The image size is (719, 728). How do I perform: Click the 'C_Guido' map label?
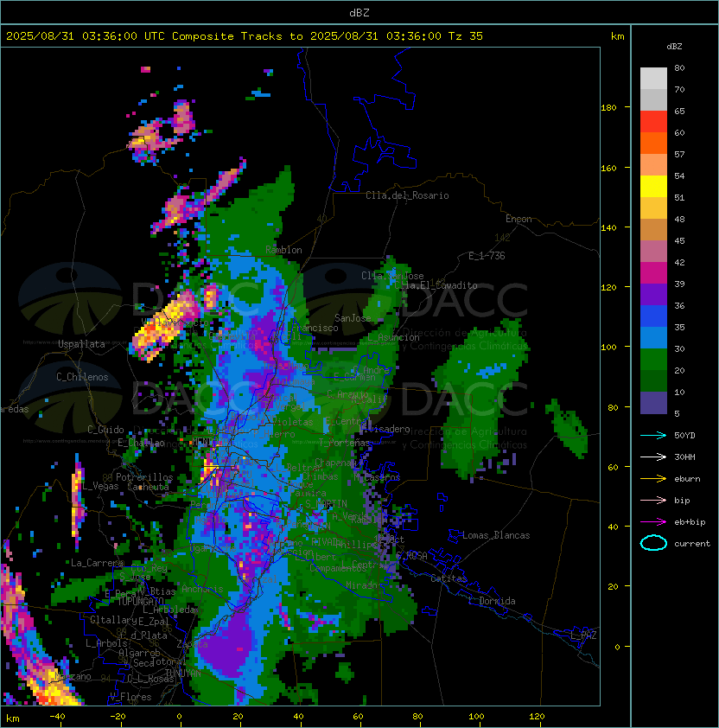click(x=105, y=430)
